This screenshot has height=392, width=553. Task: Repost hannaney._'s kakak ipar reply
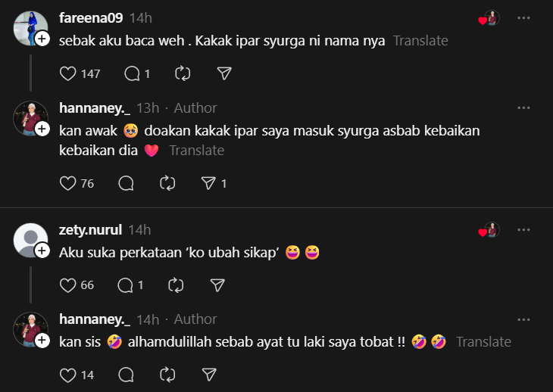coord(168,183)
